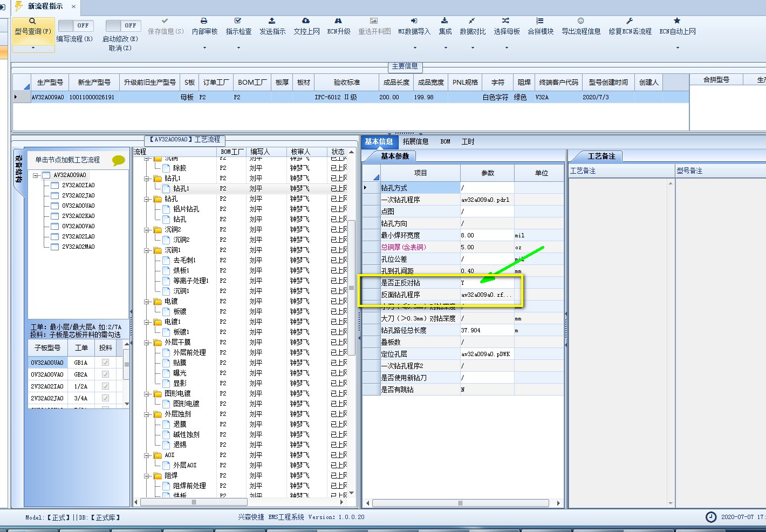Click the 合拼模块 list icon

pos(540,21)
